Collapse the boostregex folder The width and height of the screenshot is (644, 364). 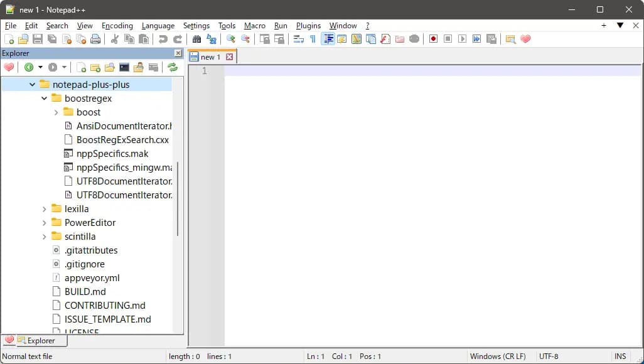tap(45, 99)
